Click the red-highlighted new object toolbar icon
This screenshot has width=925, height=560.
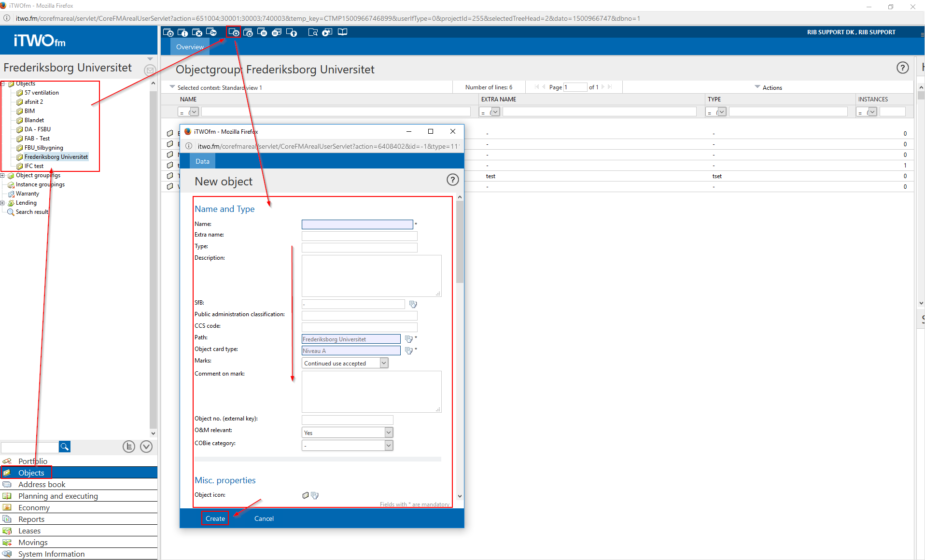pyautogui.click(x=234, y=32)
